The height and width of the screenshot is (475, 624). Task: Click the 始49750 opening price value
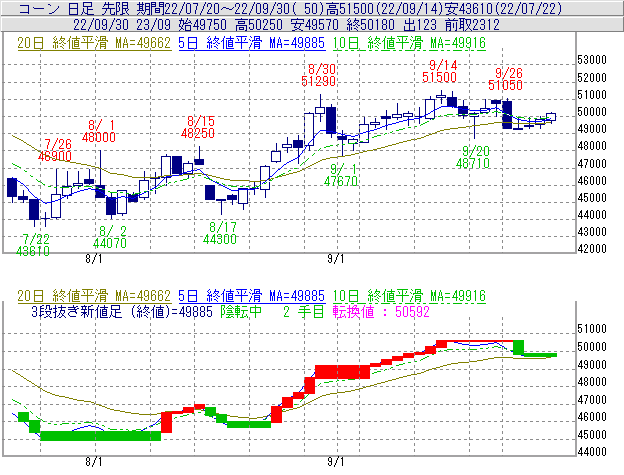[x=203, y=25]
